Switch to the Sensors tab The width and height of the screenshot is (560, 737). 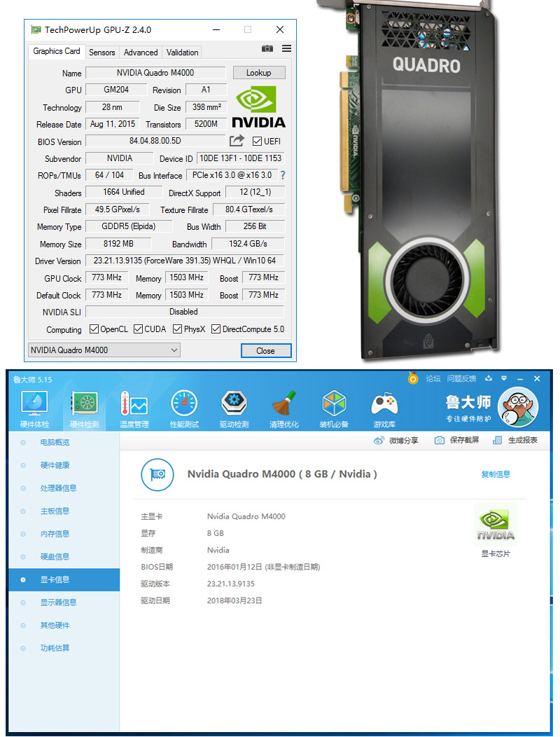[102, 52]
